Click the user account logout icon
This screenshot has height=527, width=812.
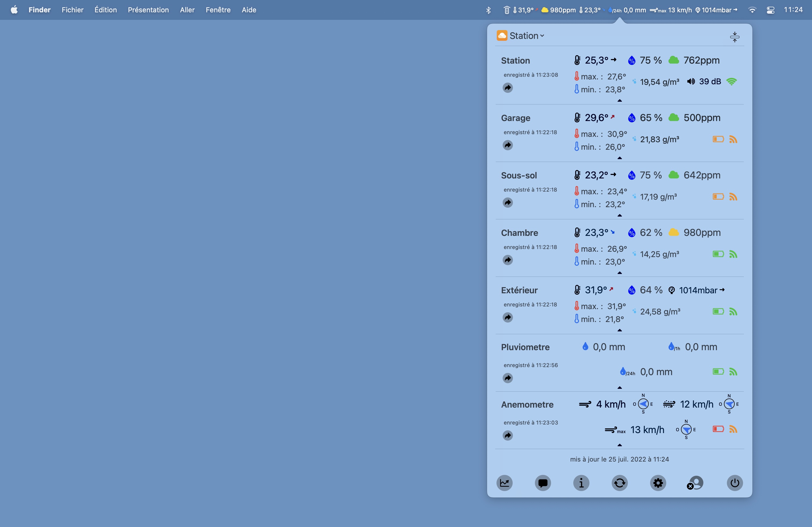click(x=695, y=483)
